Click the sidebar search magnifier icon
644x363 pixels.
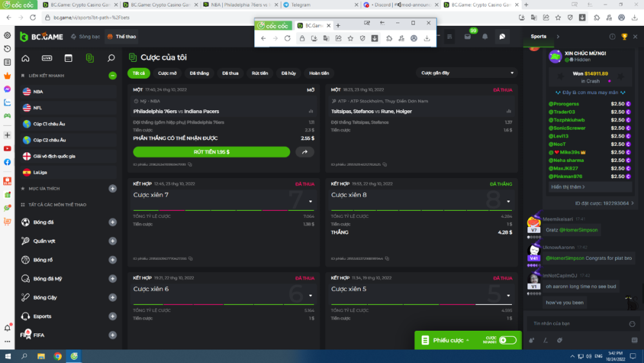111,58
